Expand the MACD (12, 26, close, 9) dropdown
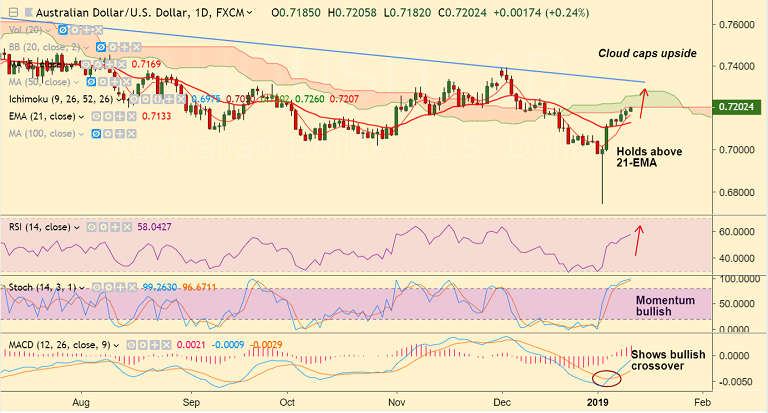This screenshot has height=413, width=768. [x=117, y=345]
